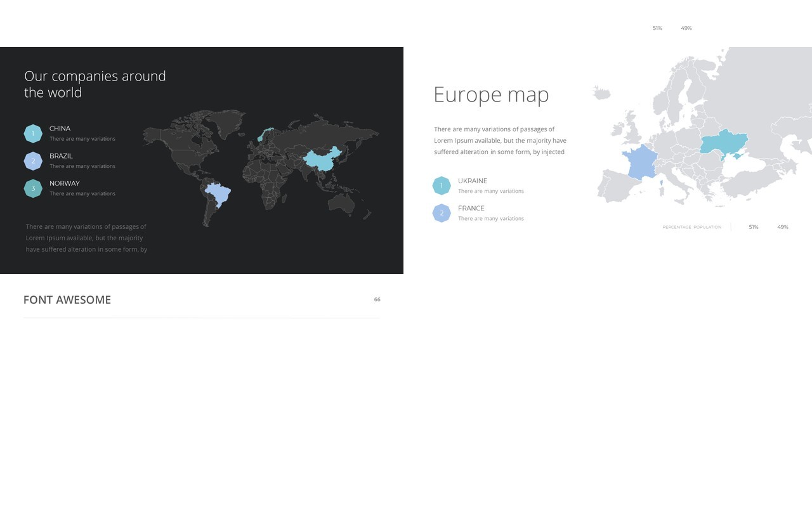The image size is (812, 506).
Task: Click the UKRAINE label
Action: (x=473, y=181)
